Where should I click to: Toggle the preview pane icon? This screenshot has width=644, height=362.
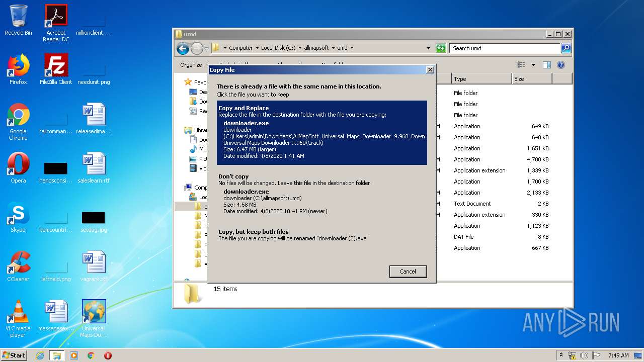point(547,65)
